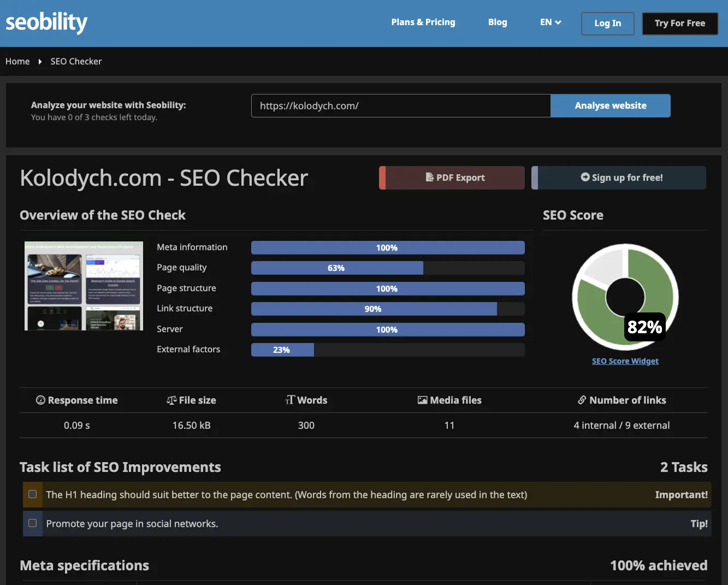Expand the language selector chevron

pyautogui.click(x=558, y=22)
